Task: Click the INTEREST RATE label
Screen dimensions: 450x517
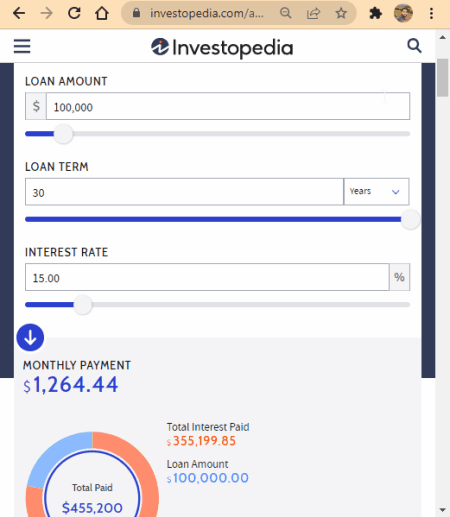Action: pyautogui.click(x=67, y=252)
